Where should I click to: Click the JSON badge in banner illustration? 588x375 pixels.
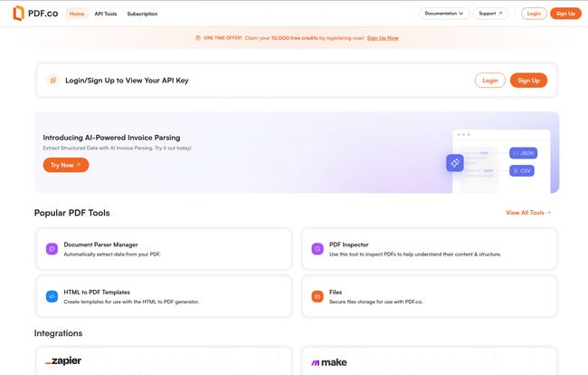(x=524, y=153)
